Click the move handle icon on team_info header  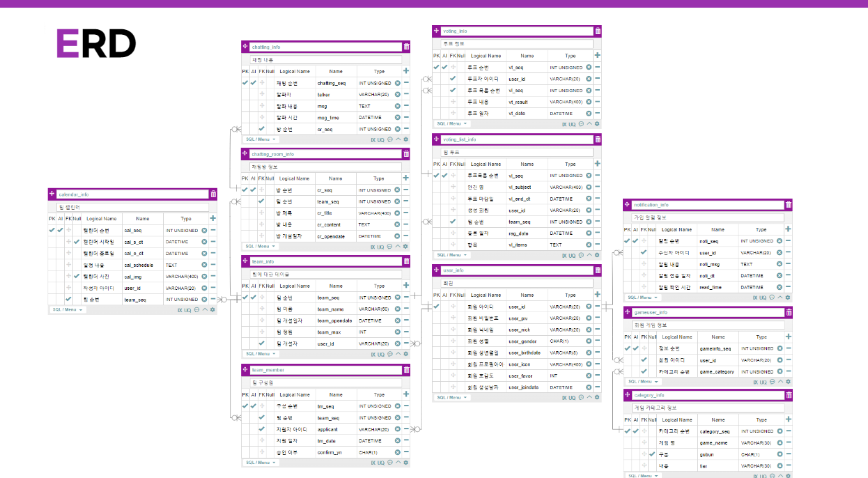click(245, 261)
